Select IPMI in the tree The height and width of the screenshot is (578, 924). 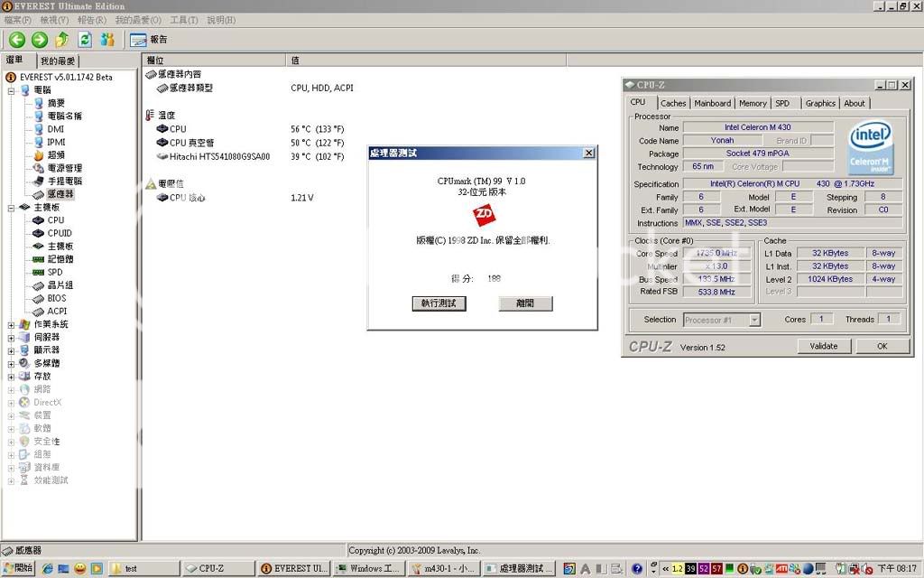point(56,142)
